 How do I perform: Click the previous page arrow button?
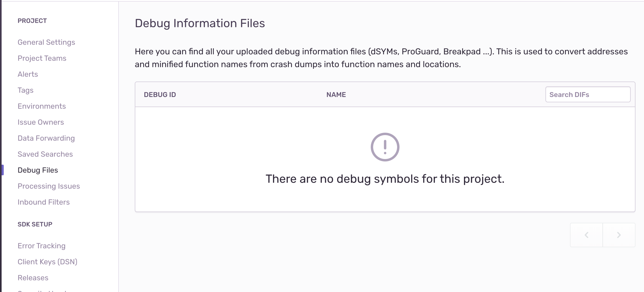[586, 235]
